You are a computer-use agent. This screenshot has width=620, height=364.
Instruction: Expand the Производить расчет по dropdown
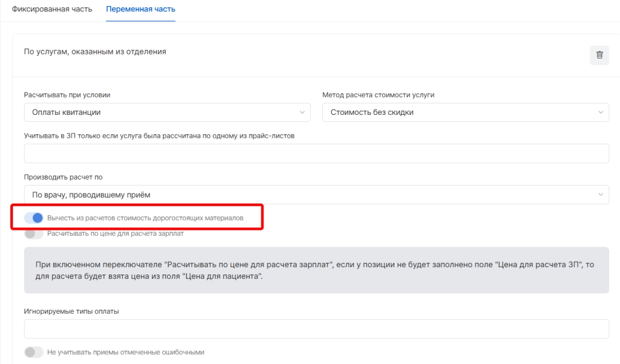pos(316,194)
